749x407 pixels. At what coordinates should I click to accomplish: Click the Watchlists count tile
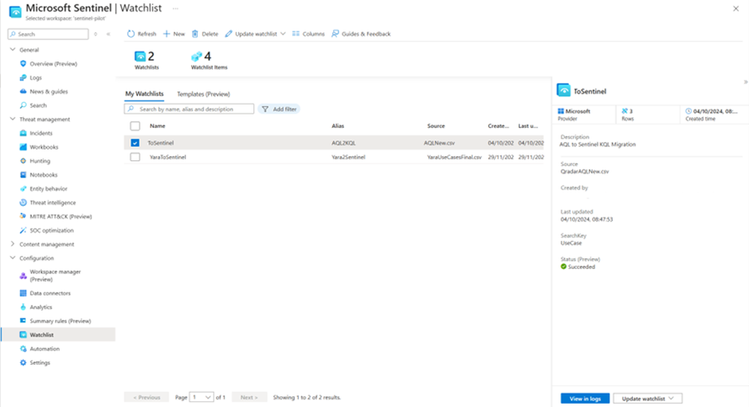click(x=146, y=61)
